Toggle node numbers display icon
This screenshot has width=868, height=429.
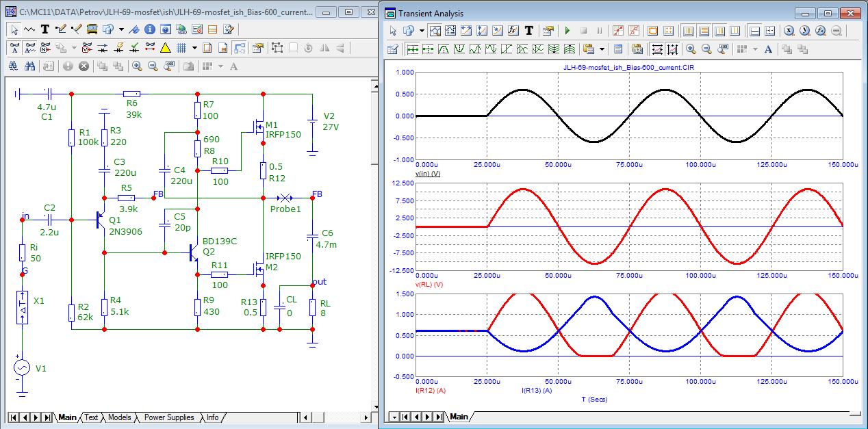[x=45, y=48]
